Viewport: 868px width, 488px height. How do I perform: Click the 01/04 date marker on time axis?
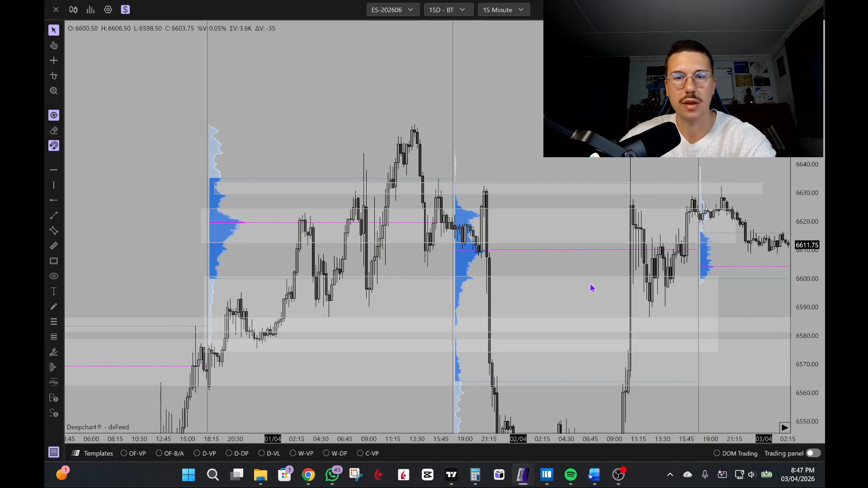(x=273, y=439)
